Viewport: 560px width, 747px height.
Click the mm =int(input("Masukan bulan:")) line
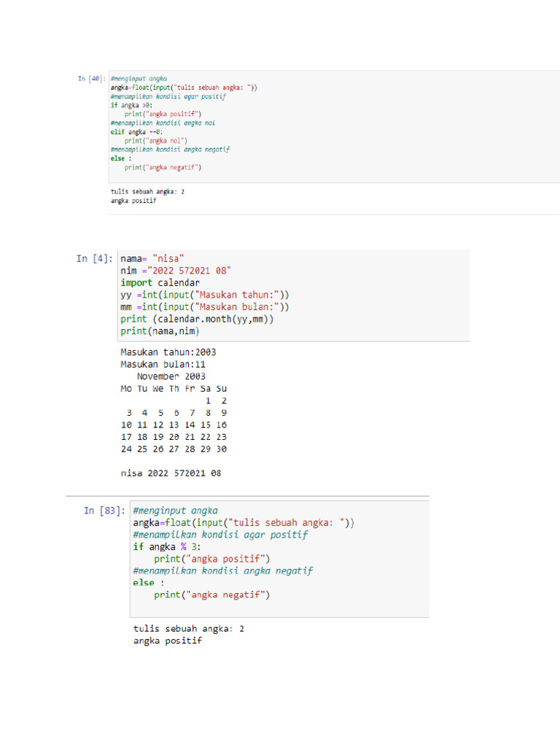[x=205, y=307]
